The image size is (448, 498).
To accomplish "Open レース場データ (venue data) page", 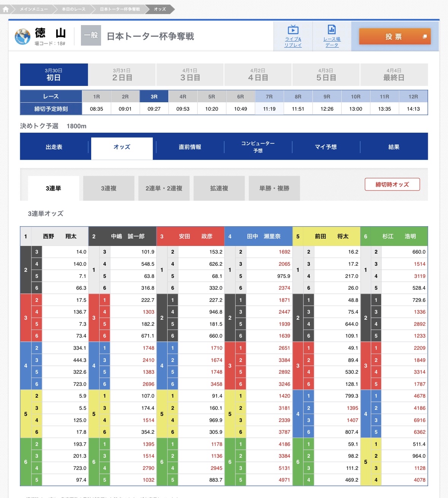I will pos(332,36).
